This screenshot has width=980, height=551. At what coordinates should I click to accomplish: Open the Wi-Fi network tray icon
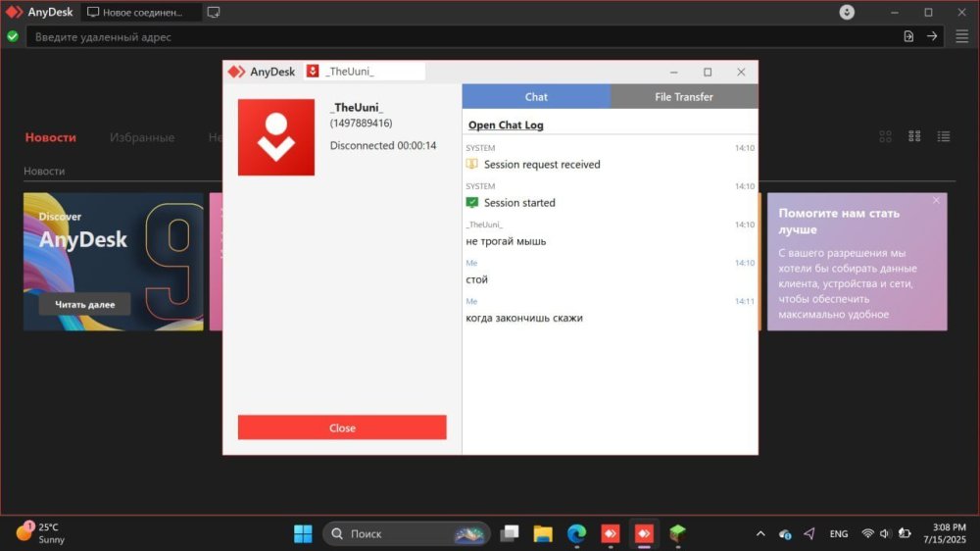[867, 533]
